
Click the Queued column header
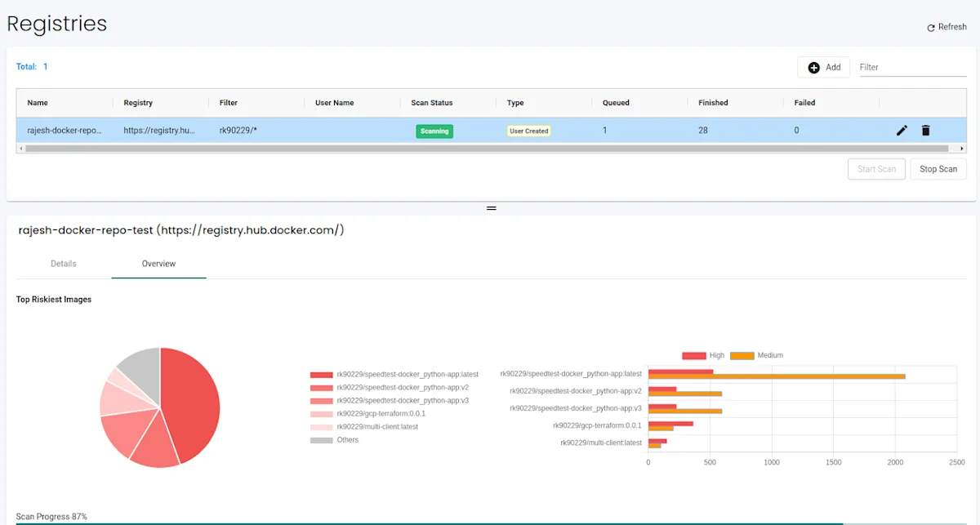click(x=616, y=103)
